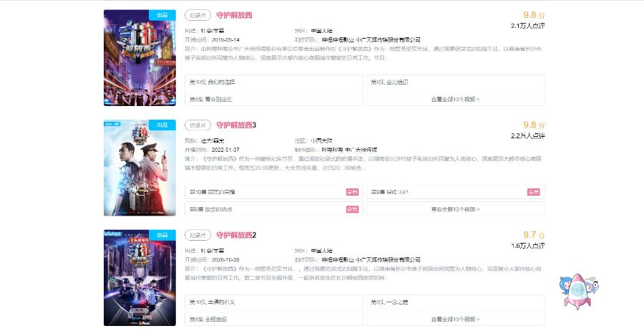Click the 纪录片 tag beside 守护解放西3
The height and width of the screenshot is (336, 644).
coord(197,125)
